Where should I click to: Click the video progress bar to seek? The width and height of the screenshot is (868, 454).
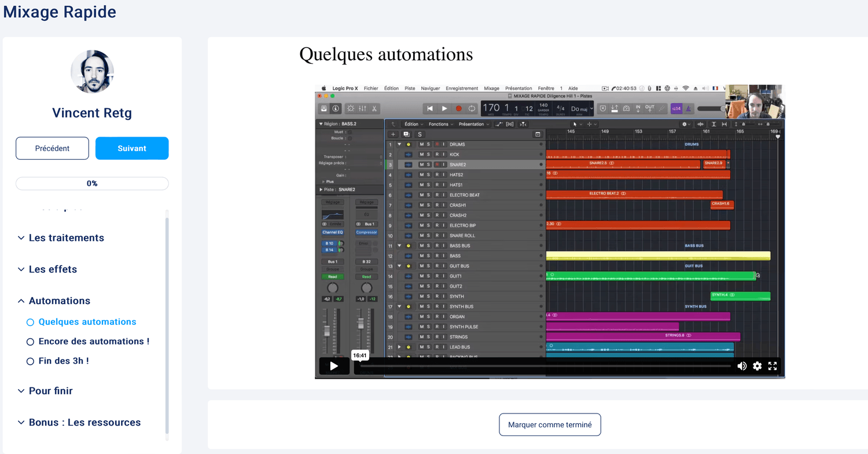click(544, 366)
